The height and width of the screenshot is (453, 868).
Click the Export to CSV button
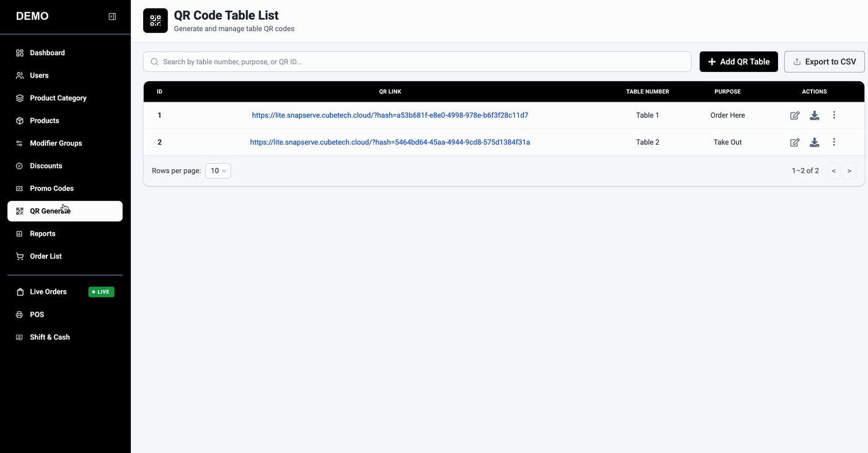[825, 61]
